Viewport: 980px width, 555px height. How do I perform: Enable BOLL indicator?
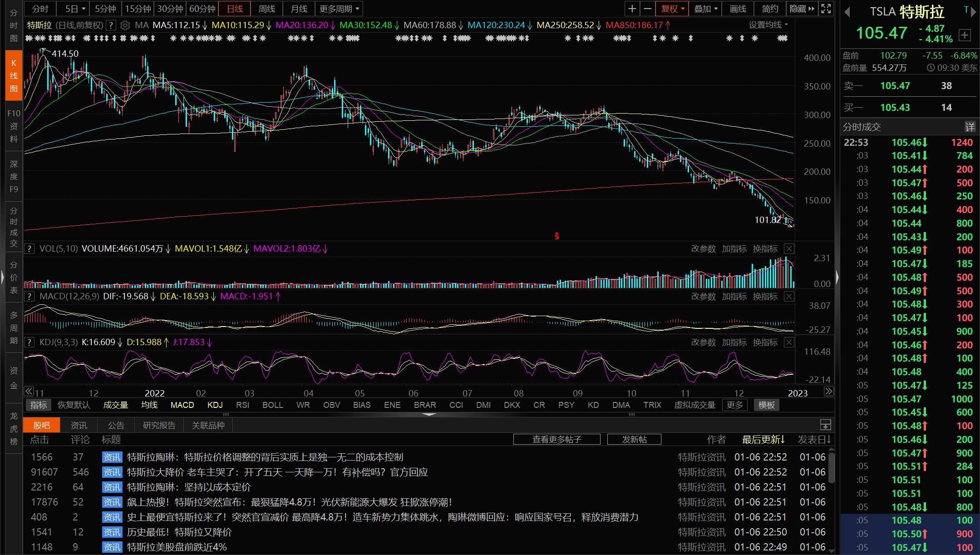tap(273, 405)
